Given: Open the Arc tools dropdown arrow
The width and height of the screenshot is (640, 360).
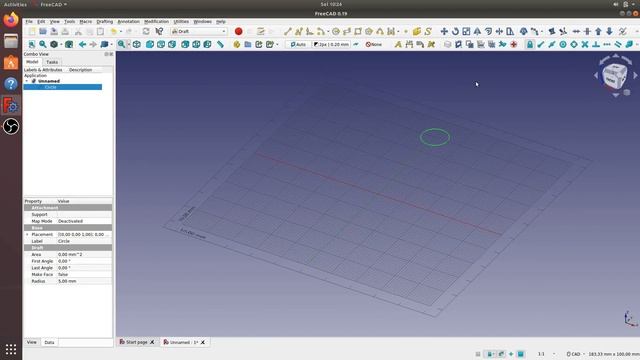Looking at the screenshot, I should 328,31.
